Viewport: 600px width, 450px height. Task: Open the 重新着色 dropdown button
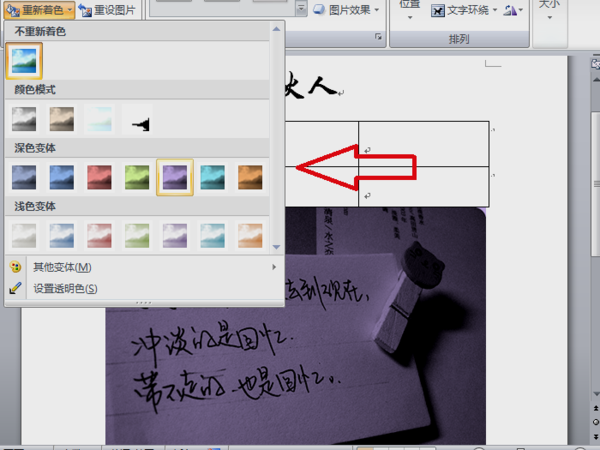(39, 10)
